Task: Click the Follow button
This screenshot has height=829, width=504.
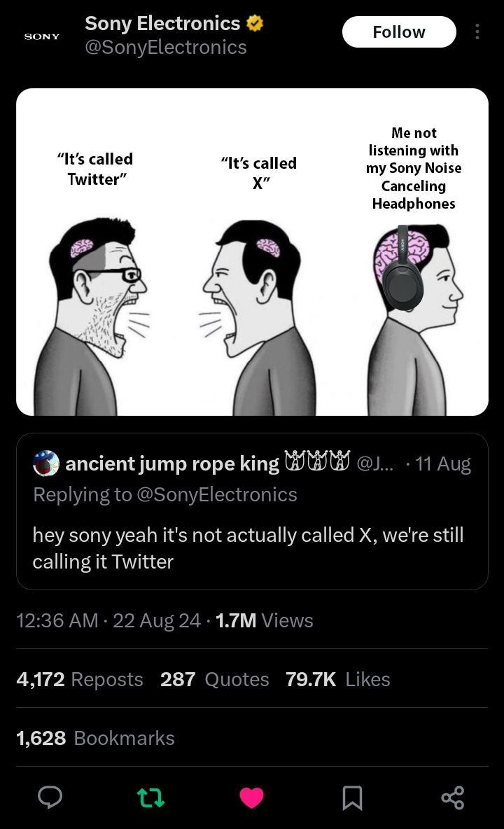Action: coord(398,32)
